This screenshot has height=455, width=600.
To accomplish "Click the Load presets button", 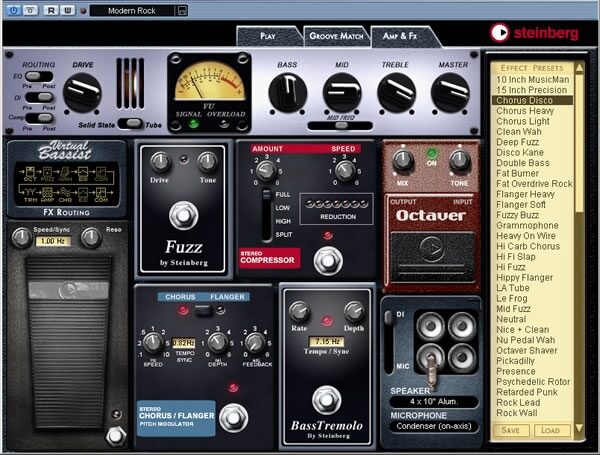I will [x=551, y=430].
